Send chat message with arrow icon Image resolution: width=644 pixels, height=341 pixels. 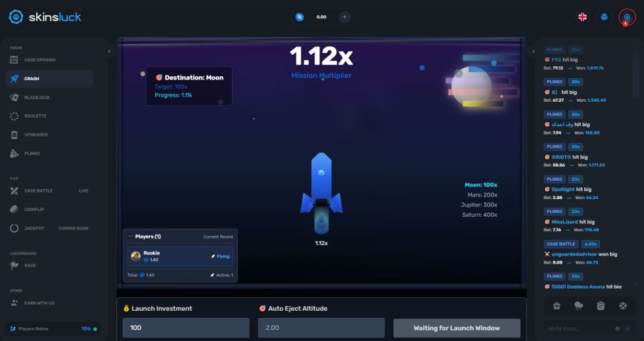(x=628, y=329)
